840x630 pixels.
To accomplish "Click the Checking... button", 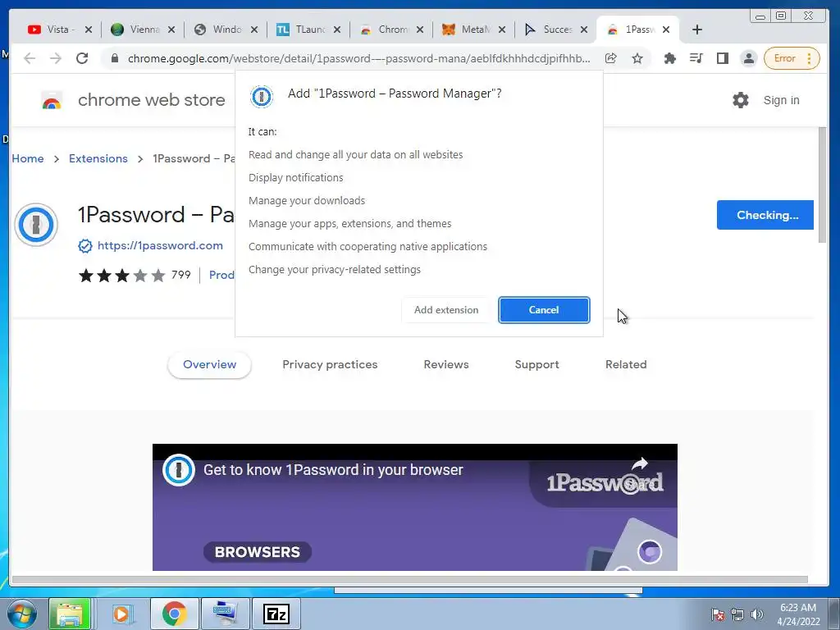I will (x=765, y=215).
